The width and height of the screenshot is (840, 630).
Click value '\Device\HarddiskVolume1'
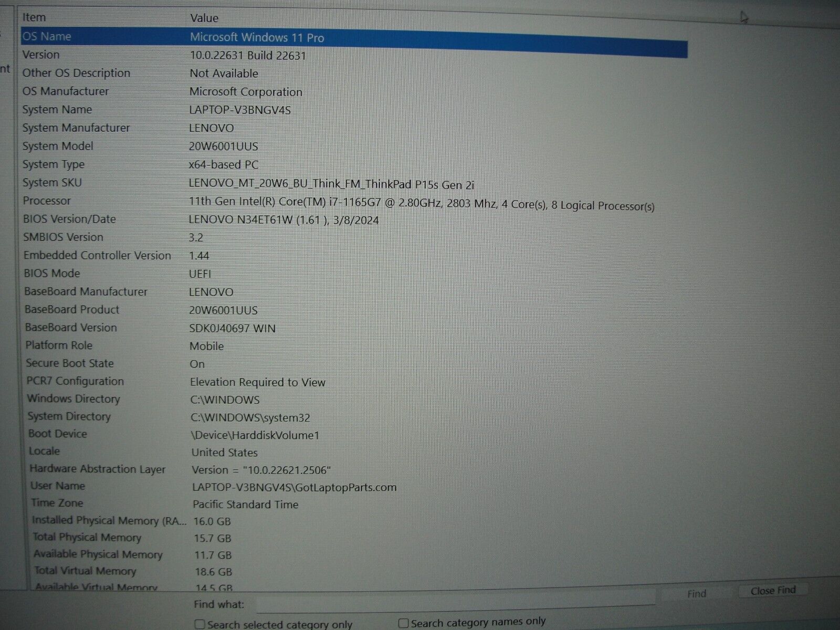(255, 435)
